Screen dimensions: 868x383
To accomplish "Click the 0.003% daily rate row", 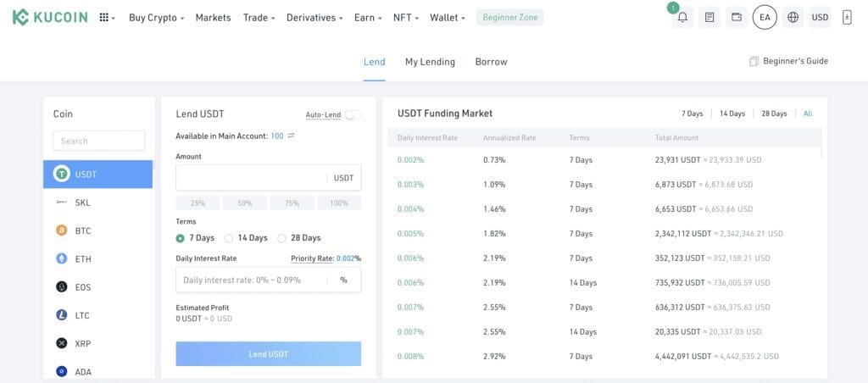I will point(605,185).
